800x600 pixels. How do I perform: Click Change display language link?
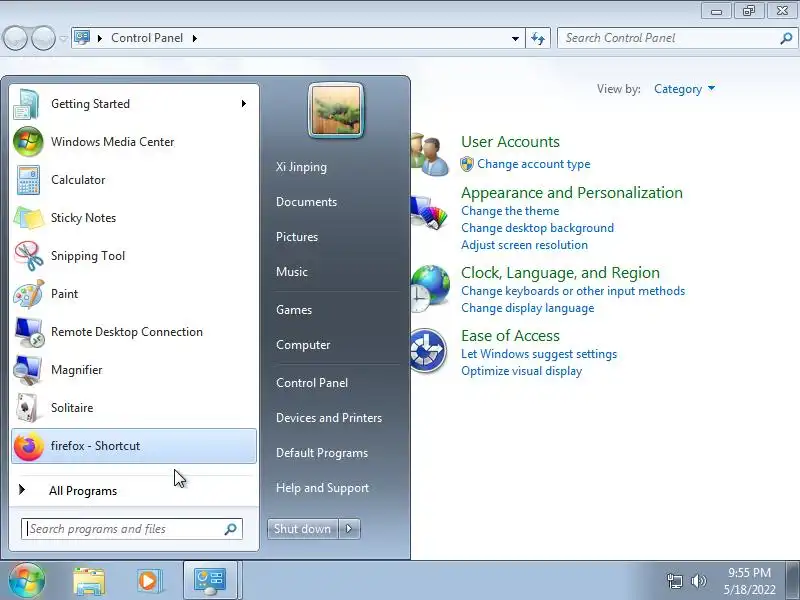(528, 308)
